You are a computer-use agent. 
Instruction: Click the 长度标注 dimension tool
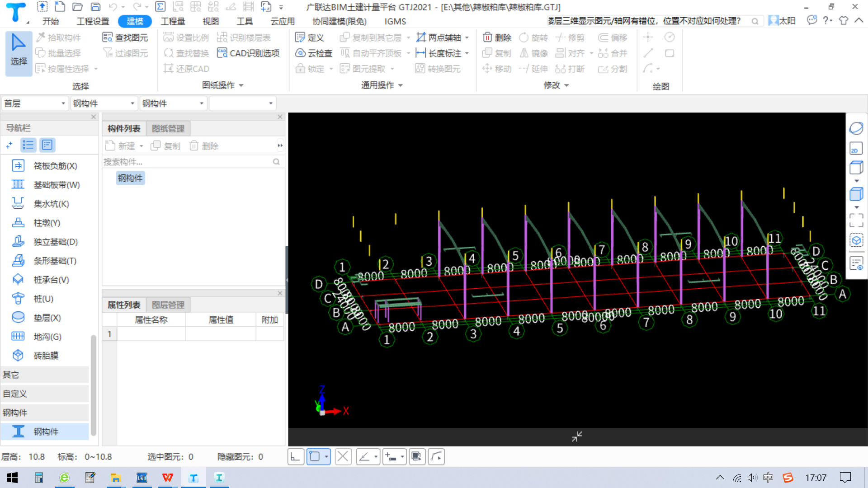click(x=439, y=53)
